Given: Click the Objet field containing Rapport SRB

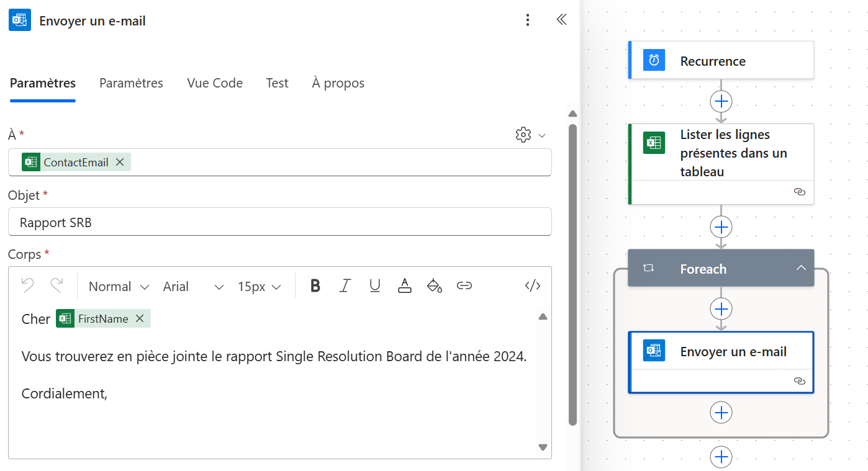Looking at the screenshot, I should coord(279,222).
